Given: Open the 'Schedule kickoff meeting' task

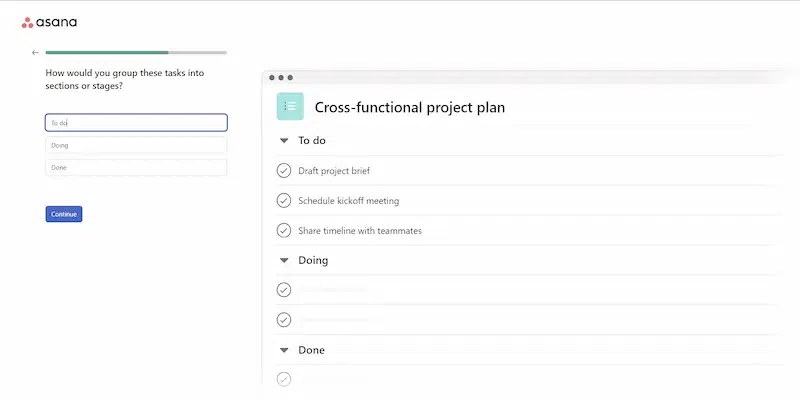Looking at the screenshot, I should [x=348, y=201].
